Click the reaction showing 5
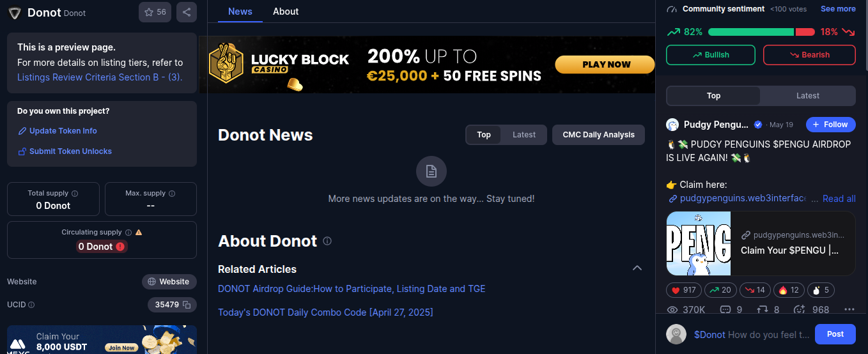 [821, 290]
